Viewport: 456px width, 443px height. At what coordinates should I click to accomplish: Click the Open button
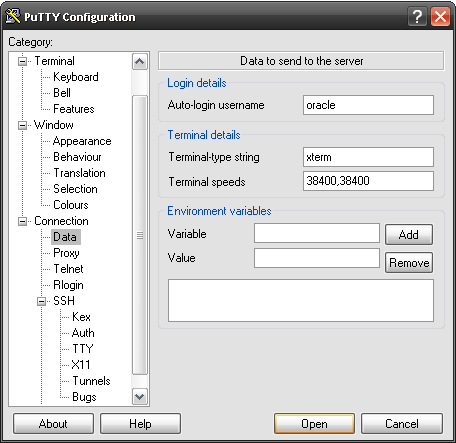click(314, 424)
